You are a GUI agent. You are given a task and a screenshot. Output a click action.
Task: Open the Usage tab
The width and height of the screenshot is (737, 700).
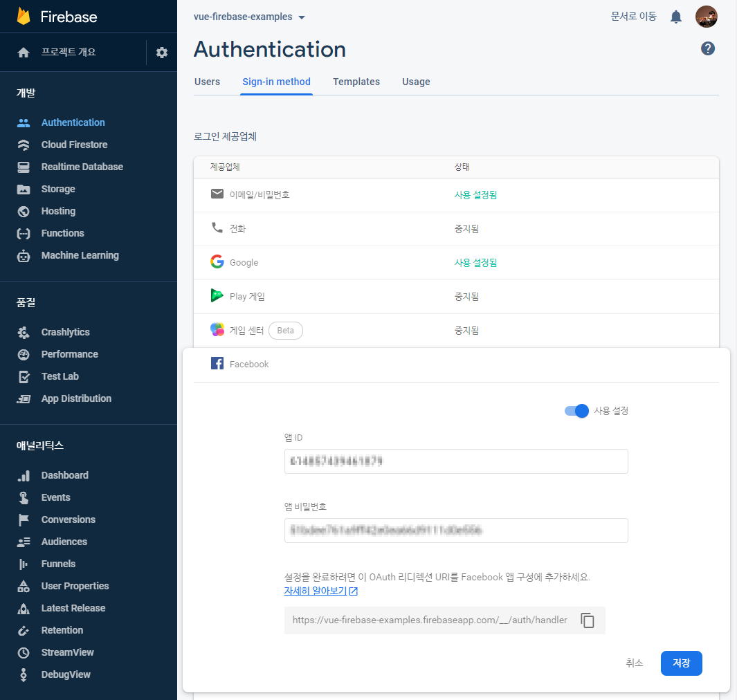point(416,82)
